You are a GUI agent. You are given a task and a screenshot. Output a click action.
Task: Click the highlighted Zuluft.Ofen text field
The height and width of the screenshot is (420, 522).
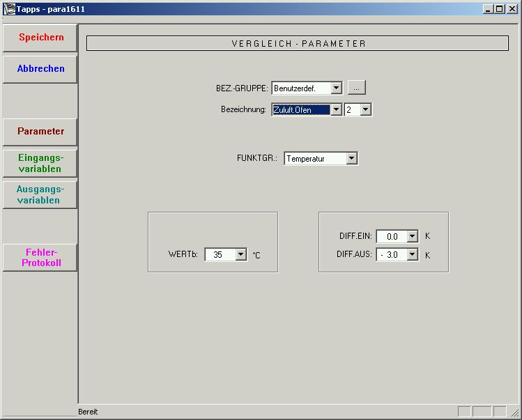(x=300, y=110)
